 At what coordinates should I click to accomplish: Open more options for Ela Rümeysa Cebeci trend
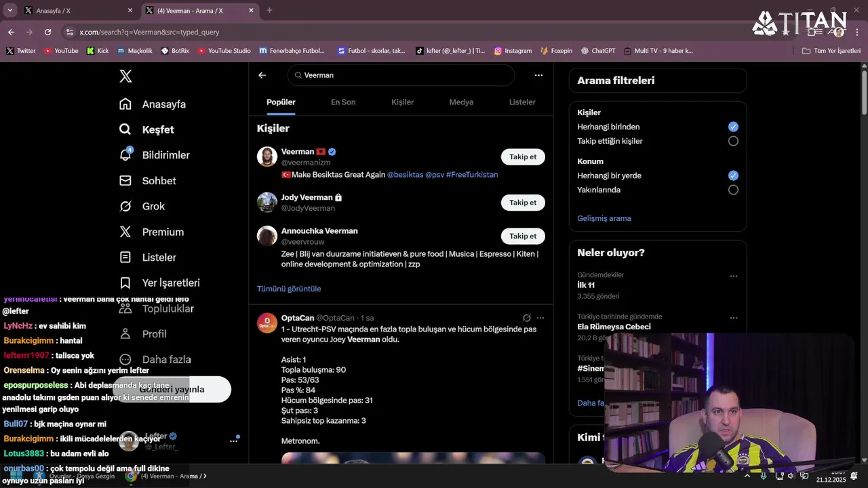coord(733,317)
